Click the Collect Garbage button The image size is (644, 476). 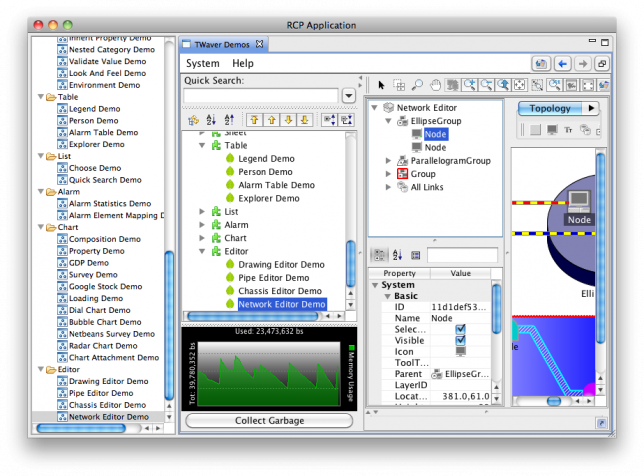270,421
